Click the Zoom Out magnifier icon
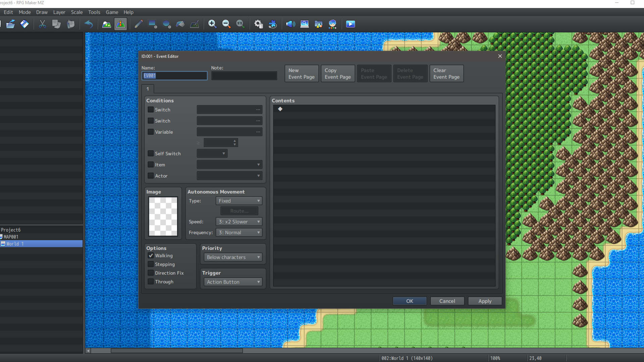This screenshot has width=644, height=362. pos(226,24)
